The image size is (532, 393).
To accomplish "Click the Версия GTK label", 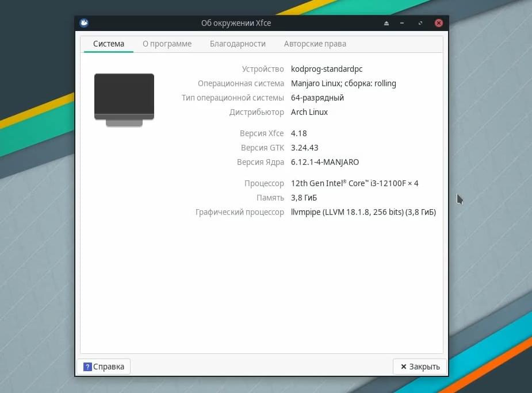I will click(x=262, y=148).
